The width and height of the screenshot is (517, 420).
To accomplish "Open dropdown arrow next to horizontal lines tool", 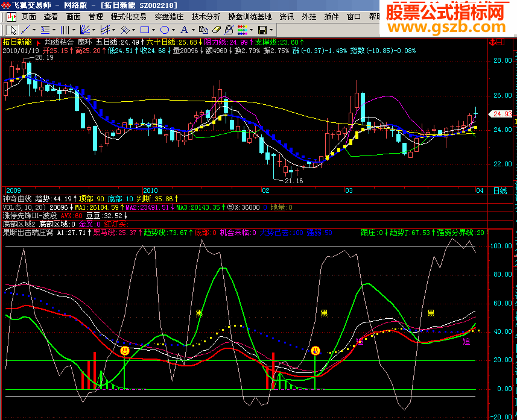I will point(54,30).
